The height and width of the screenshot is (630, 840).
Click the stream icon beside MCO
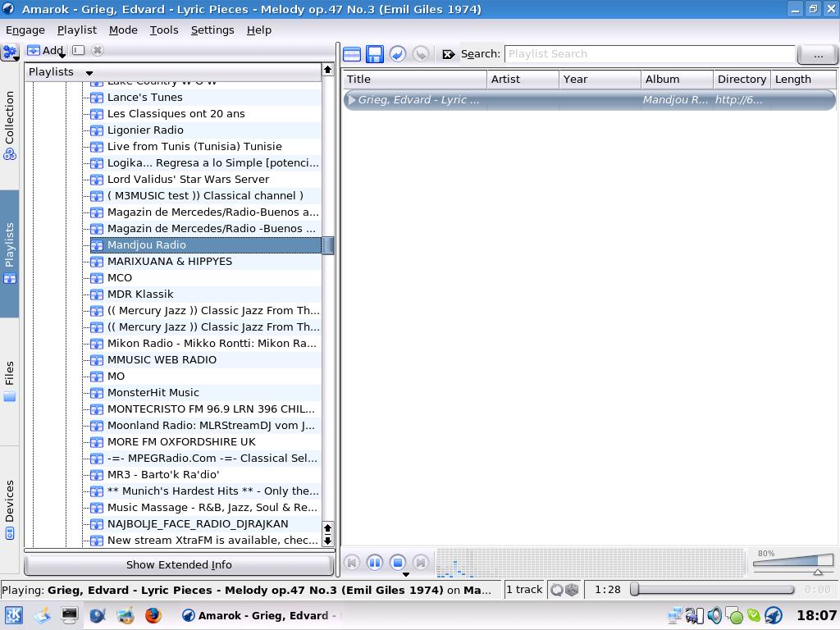coord(97,278)
